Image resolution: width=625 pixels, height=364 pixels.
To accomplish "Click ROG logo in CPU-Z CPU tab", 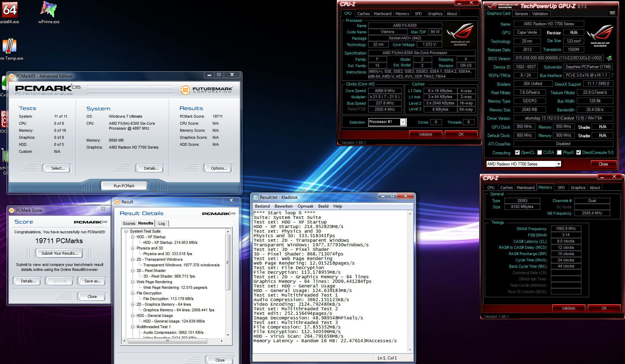I will tap(460, 34).
